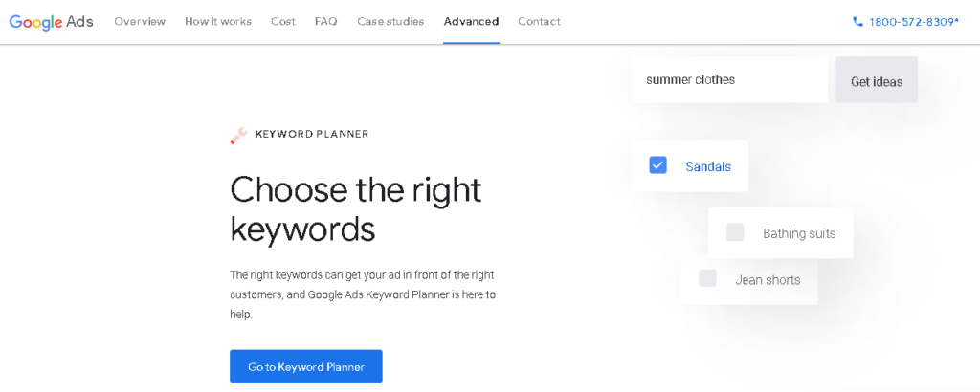Call the 1800-572-8309 phone link
This screenshot has width=980, height=392.
tap(914, 22)
